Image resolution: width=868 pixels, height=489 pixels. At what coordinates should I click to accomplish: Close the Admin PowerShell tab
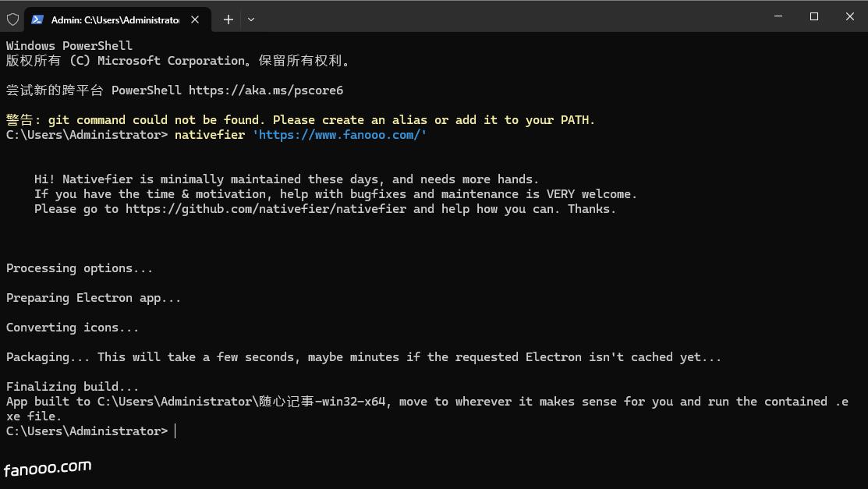click(x=196, y=19)
